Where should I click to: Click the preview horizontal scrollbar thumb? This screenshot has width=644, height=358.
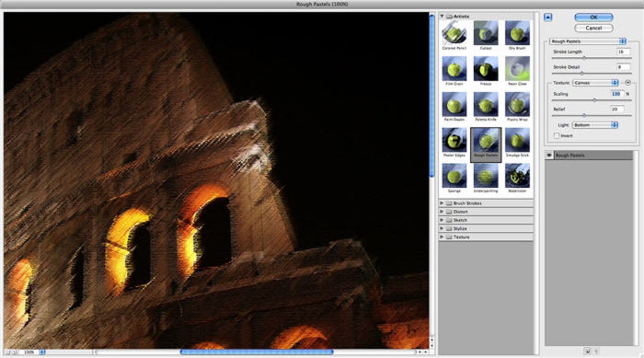(257, 352)
